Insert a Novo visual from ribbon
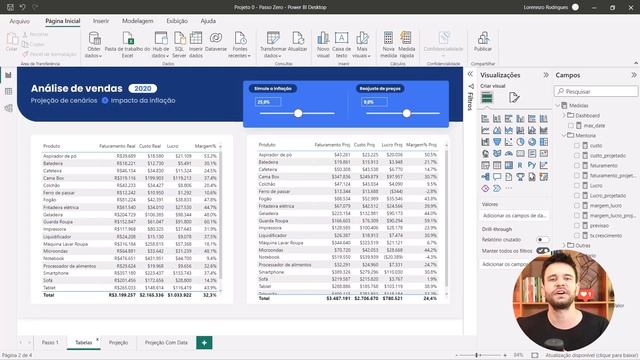The height and width of the screenshot is (360, 640). pyautogui.click(x=323, y=44)
